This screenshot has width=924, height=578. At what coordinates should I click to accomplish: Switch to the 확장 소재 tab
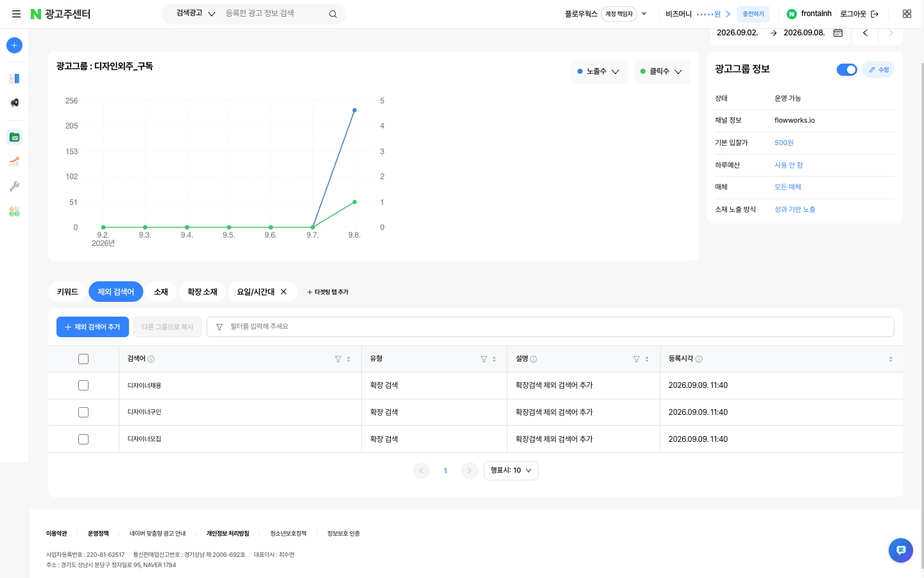[202, 292]
